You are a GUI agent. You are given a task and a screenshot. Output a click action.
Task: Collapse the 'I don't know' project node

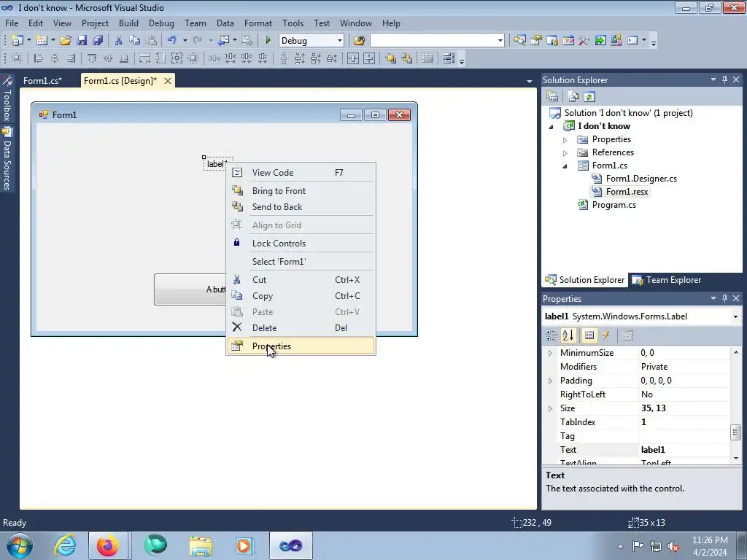click(551, 127)
